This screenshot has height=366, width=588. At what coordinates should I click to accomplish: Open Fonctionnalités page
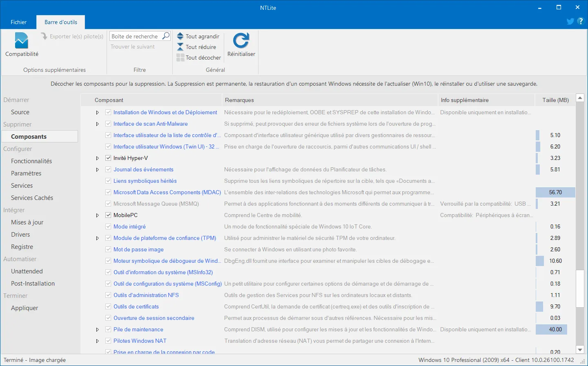coord(31,161)
